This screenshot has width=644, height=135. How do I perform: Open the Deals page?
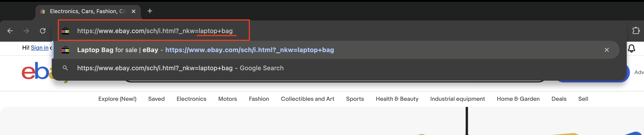(x=559, y=99)
